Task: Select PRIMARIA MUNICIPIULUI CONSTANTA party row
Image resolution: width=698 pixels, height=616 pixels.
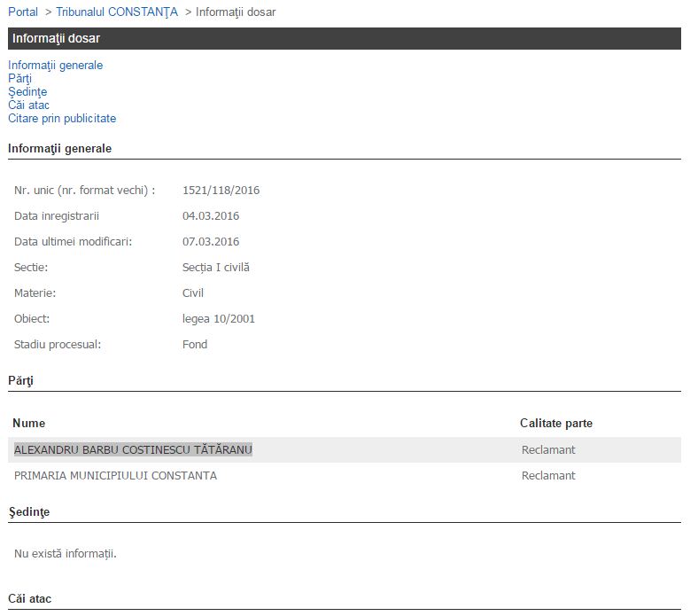Action: pyautogui.click(x=115, y=476)
